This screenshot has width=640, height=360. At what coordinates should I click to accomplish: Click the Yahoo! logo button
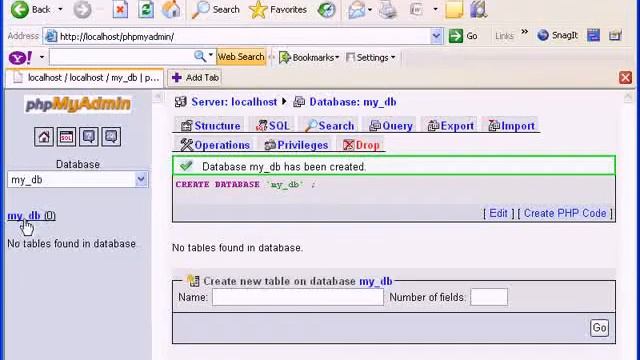(20, 58)
